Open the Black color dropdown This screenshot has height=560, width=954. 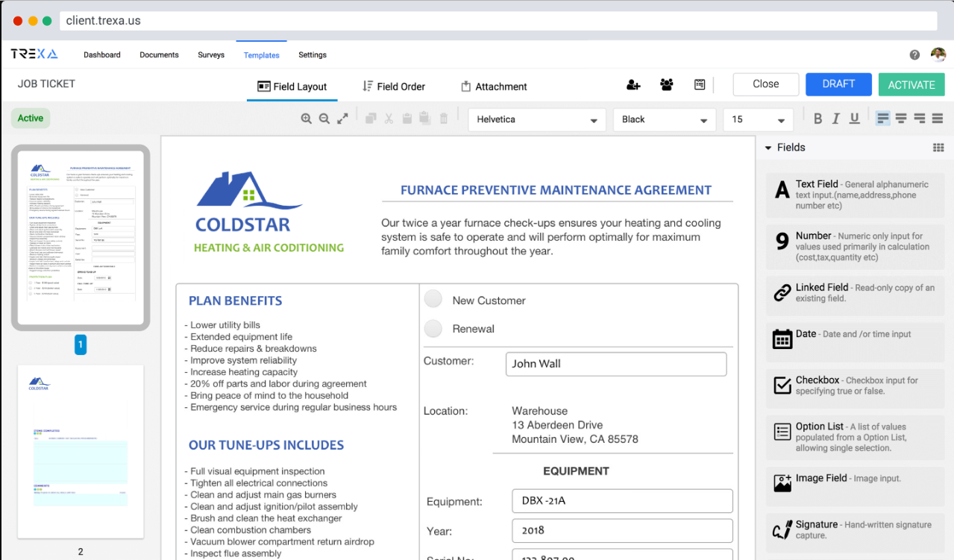pos(665,119)
